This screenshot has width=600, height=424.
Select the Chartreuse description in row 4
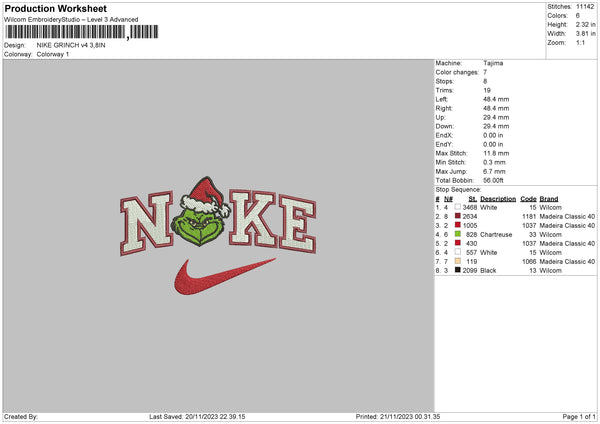pyautogui.click(x=496, y=235)
